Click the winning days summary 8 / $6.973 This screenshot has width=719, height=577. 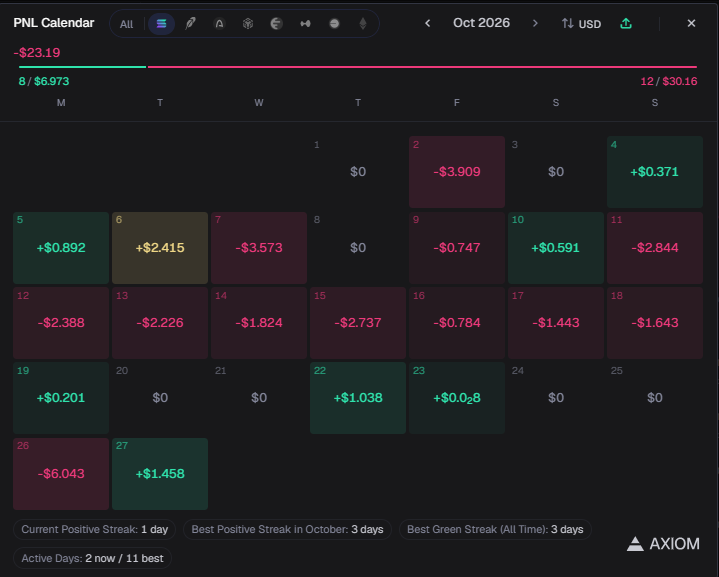[44, 81]
